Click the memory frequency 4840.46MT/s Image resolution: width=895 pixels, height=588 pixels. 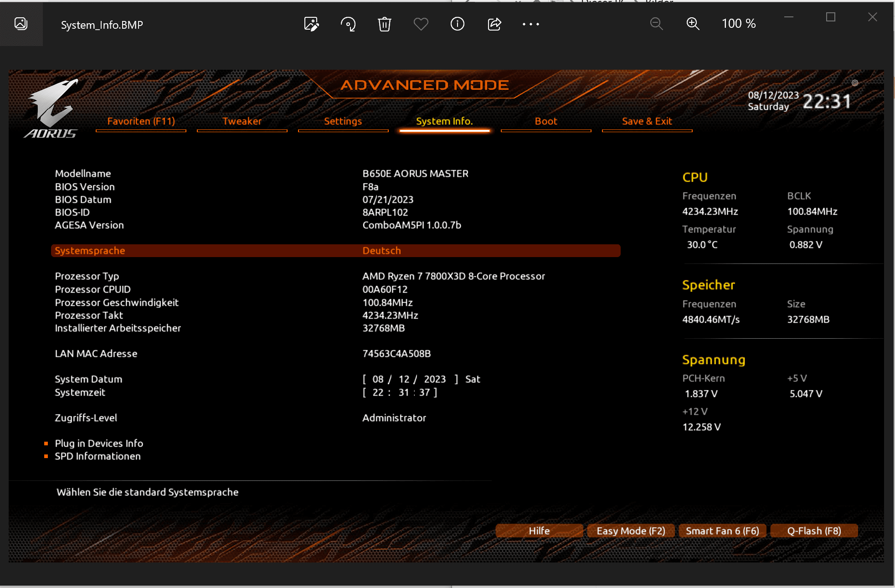point(711,320)
